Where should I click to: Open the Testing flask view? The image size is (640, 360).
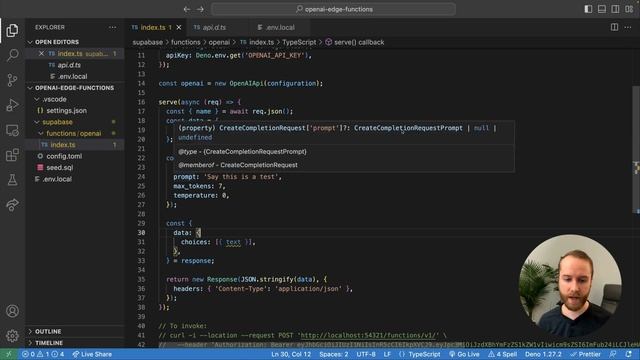click(12, 180)
